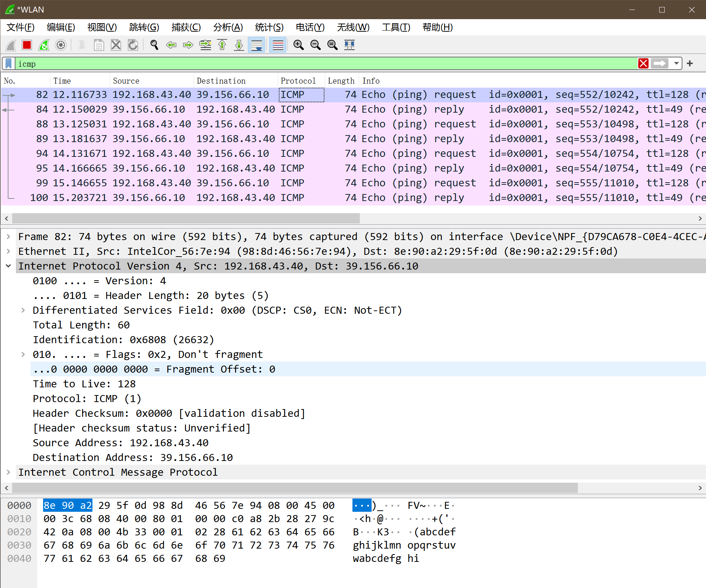Select the Total Length: 60 field
This screenshot has height=588, width=706.
(x=81, y=325)
